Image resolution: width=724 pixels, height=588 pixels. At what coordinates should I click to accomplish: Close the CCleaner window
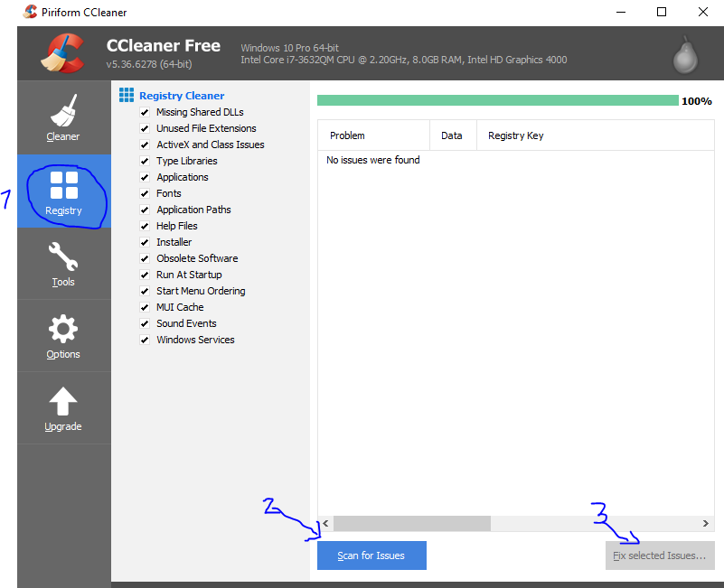703,12
